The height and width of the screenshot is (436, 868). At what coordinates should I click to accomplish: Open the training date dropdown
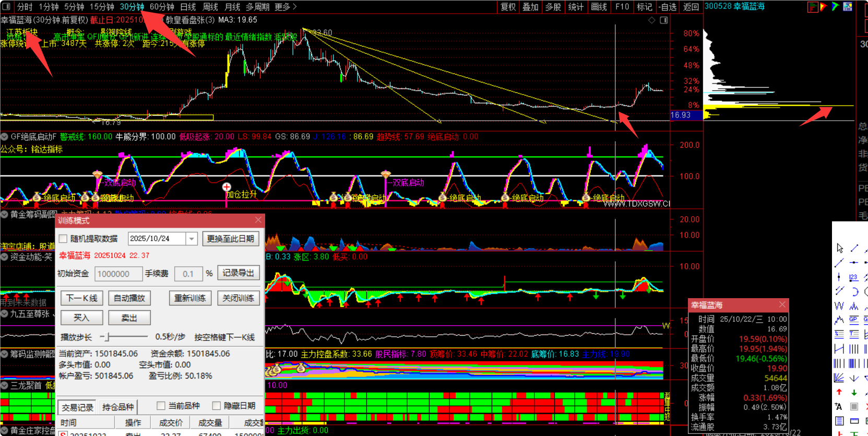click(x=192, y=239)
